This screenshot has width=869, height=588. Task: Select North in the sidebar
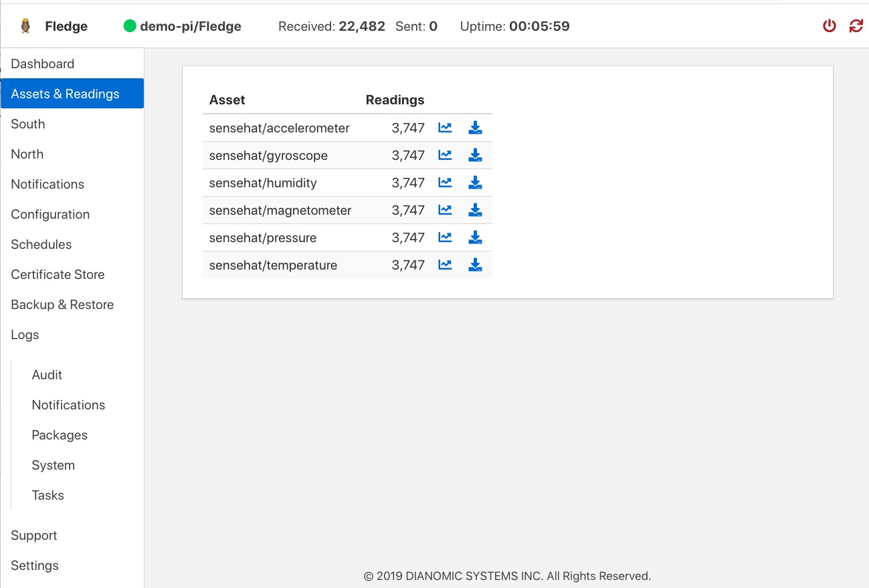pos(27,154)
